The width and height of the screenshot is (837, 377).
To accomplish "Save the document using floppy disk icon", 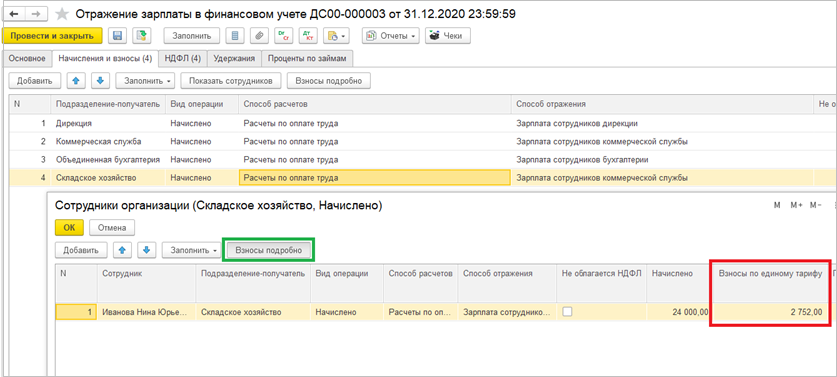I will pyautogui.click(x=118, y=36).
